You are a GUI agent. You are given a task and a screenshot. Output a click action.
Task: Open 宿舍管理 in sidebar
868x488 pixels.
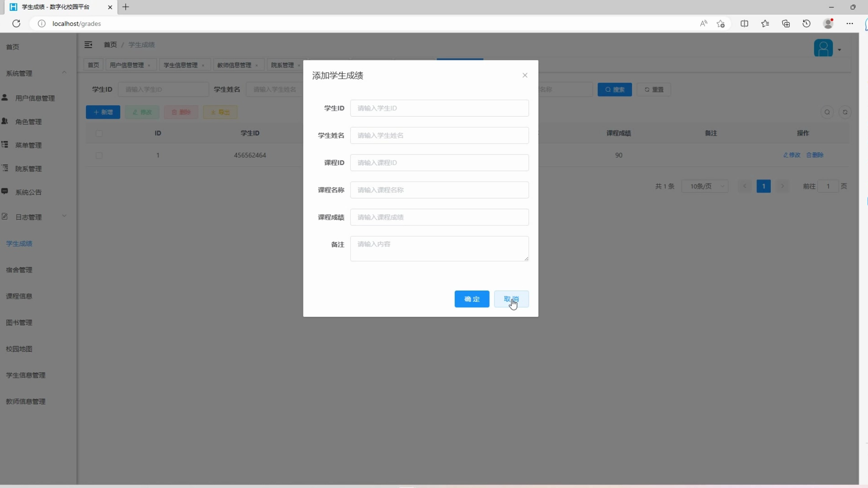(x=19, y=270)
